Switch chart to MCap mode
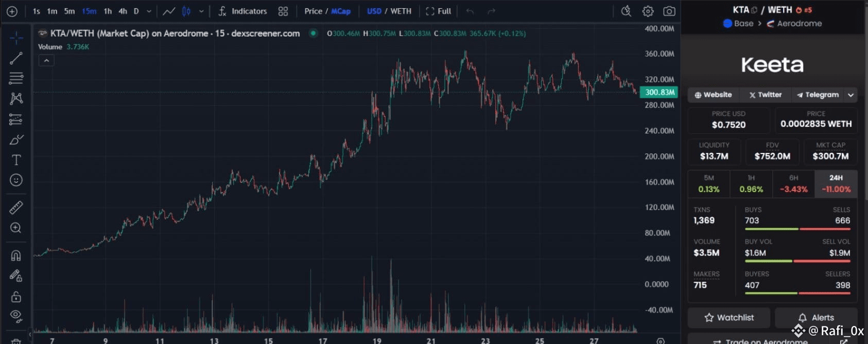868x344 pixels. [341, 11]
